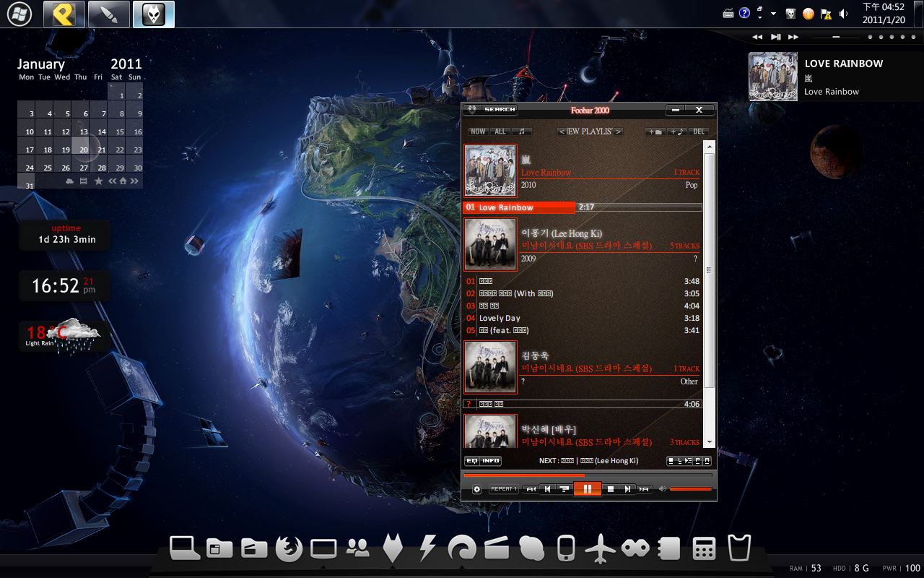Open Foobar alien icon in dock
This screenshot has height=578, width=924.
393,549
